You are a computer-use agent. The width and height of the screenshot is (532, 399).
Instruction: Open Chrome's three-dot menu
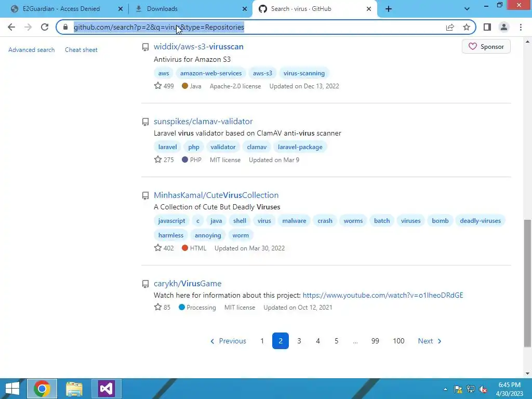(521, 27)
